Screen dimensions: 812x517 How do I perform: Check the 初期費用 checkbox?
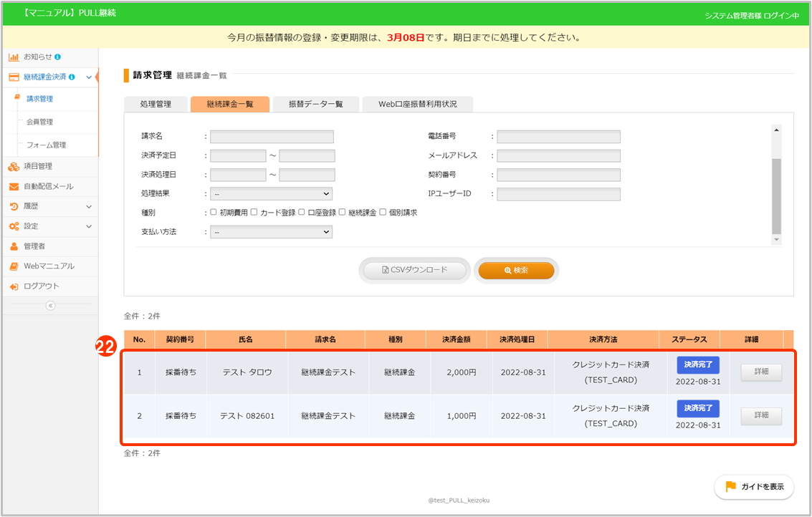coord(214,213)
